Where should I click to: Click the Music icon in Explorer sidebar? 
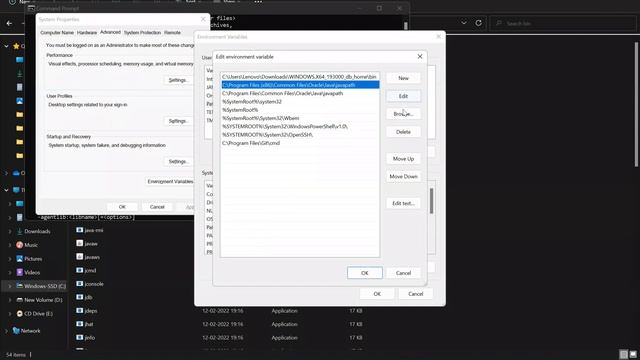click(19, 245)
